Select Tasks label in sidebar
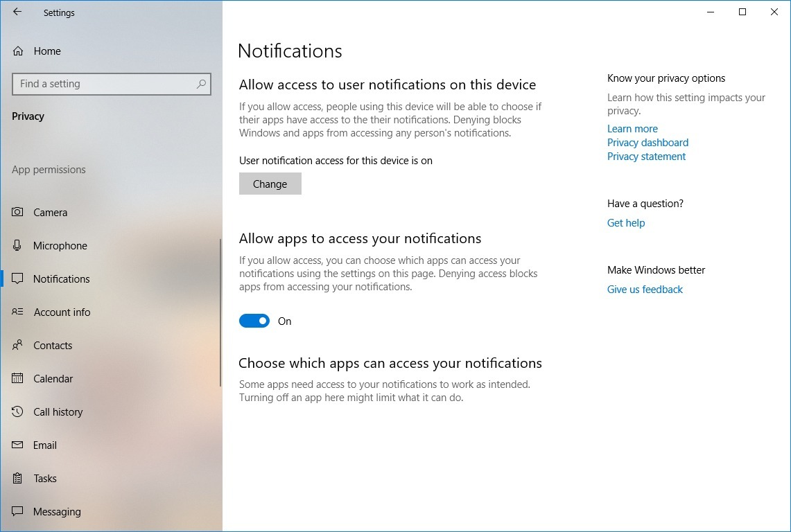This screenshot has width=791, height=532. pos(45,479)
